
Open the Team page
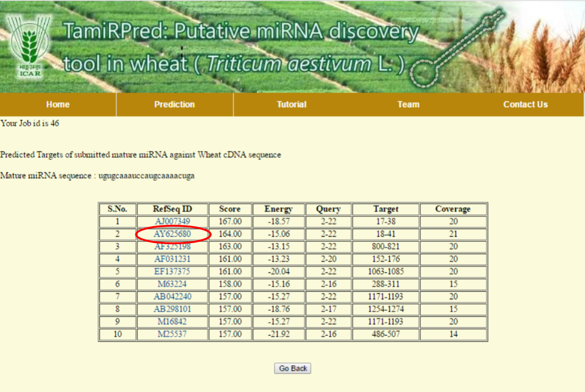(x=409, y=105)
